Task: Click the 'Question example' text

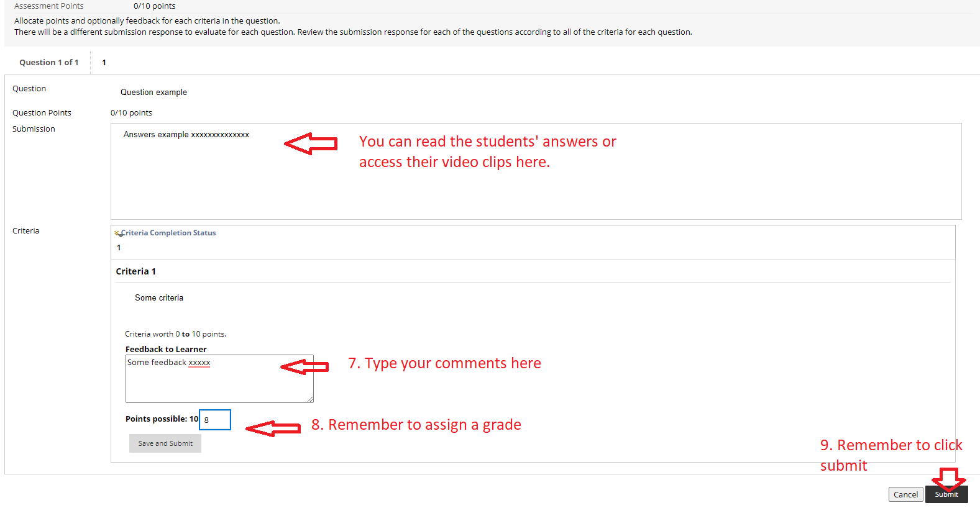Action: tap(153, 93)
